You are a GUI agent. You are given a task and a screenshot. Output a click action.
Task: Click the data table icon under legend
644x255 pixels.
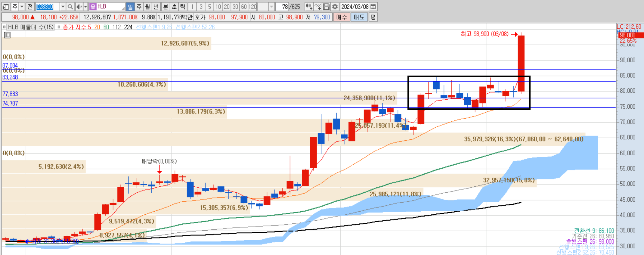click(x=7, y=35)
